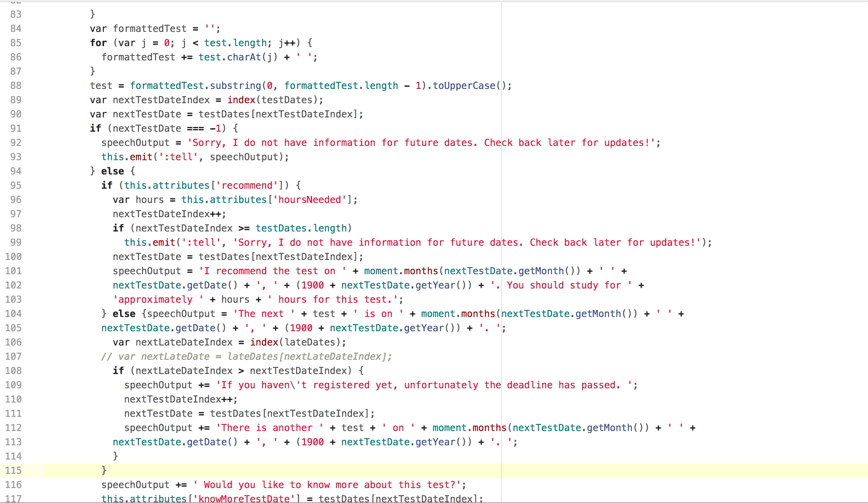The image size is (868, 503).
Task: Place cursor on the highlighted closing brace line
Action: pyautogui.click(x=104, y=471)
